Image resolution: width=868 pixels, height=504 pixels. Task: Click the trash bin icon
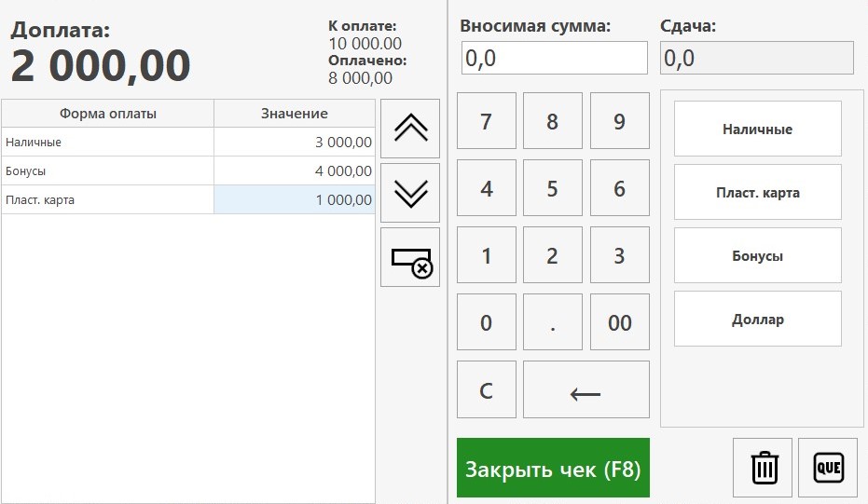[x=763, y=468]
